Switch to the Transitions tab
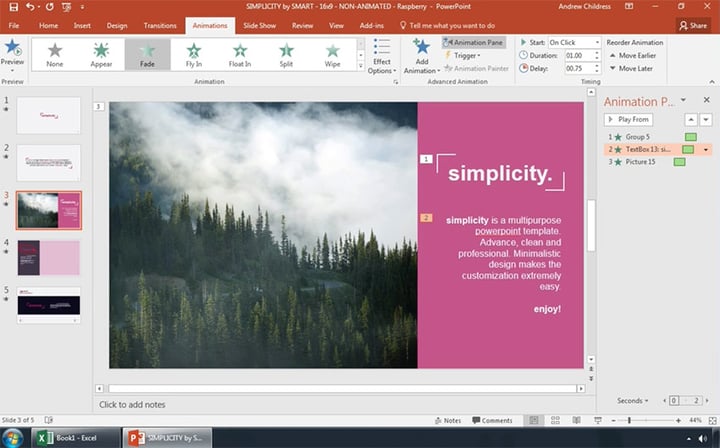720x448 pixels. point(160,26)
